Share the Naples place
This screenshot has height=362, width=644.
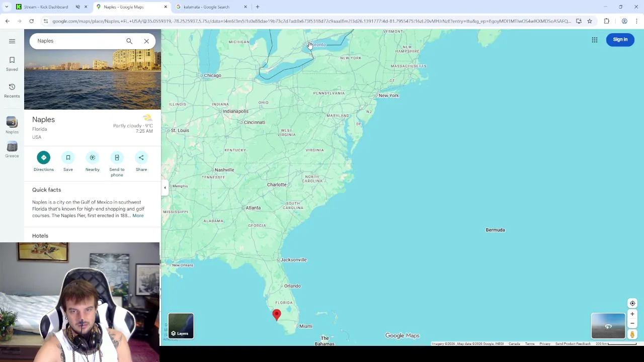(141, 162)
